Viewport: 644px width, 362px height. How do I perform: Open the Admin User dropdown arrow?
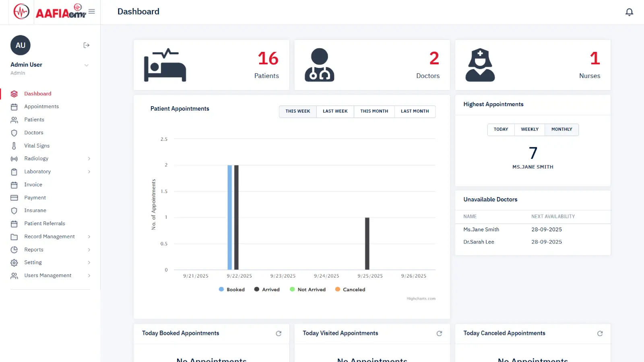86,65
